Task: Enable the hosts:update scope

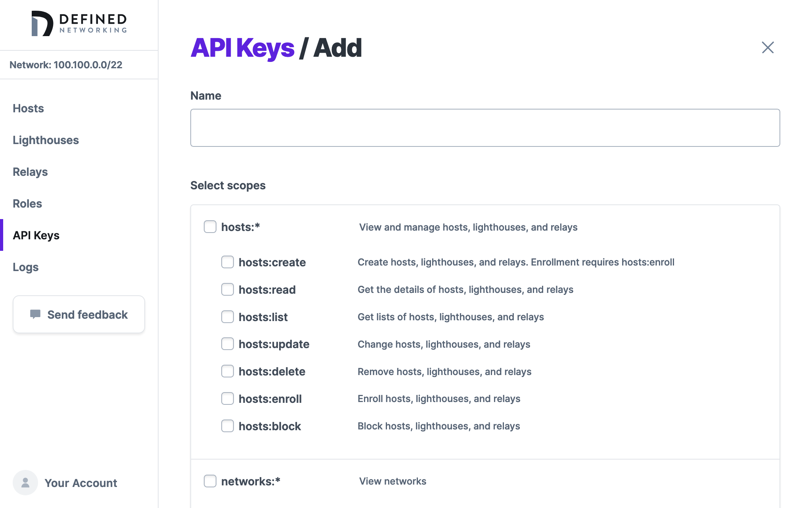Action: point(228,344)
